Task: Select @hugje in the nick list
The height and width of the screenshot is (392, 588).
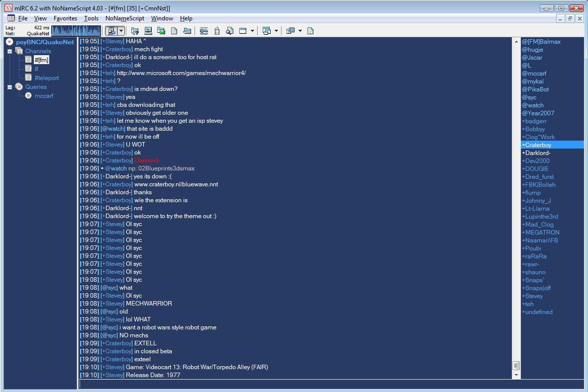Action: 532,49
